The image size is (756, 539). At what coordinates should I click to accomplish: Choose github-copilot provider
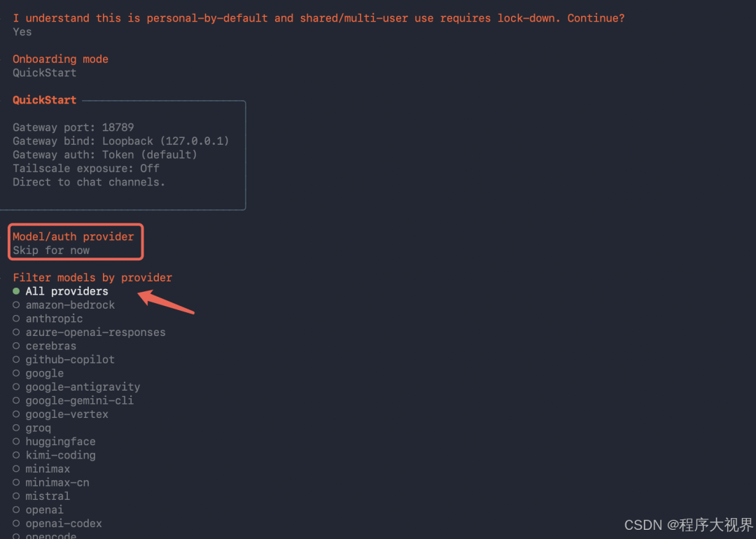point(70,360)
